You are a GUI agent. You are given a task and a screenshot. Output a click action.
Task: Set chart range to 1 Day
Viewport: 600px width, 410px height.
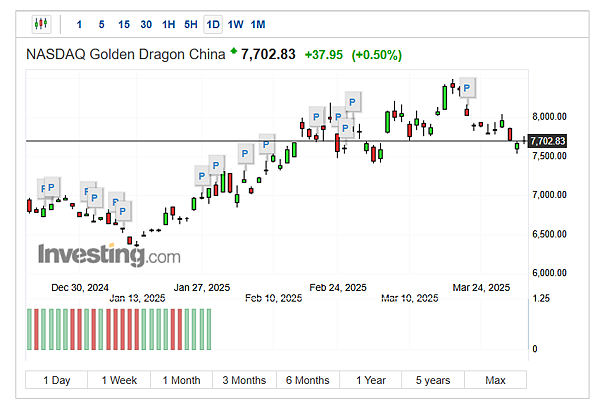(x=57, y=380)
